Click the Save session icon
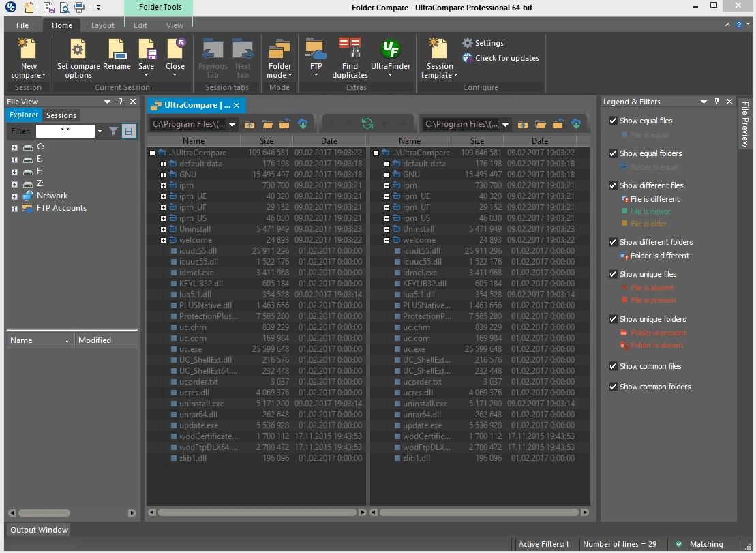 [146, 48]
